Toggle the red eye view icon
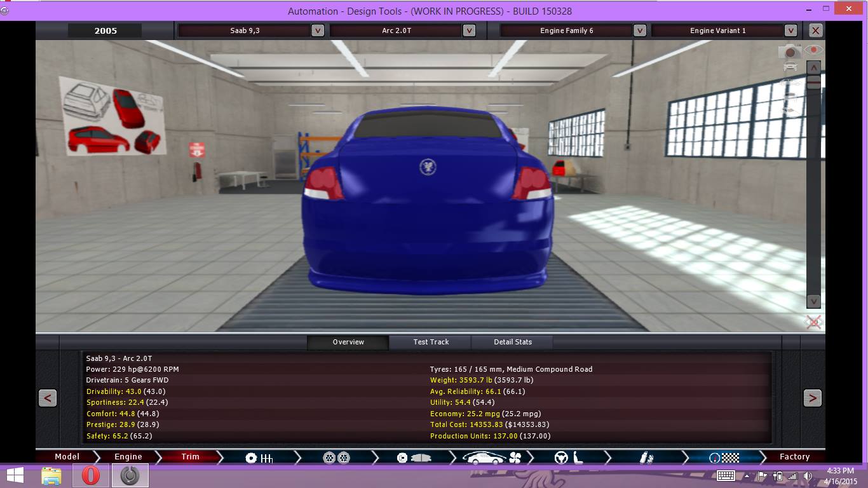This screenshot has width=868, height=488. pyautogui.click(x=813, y=50)
